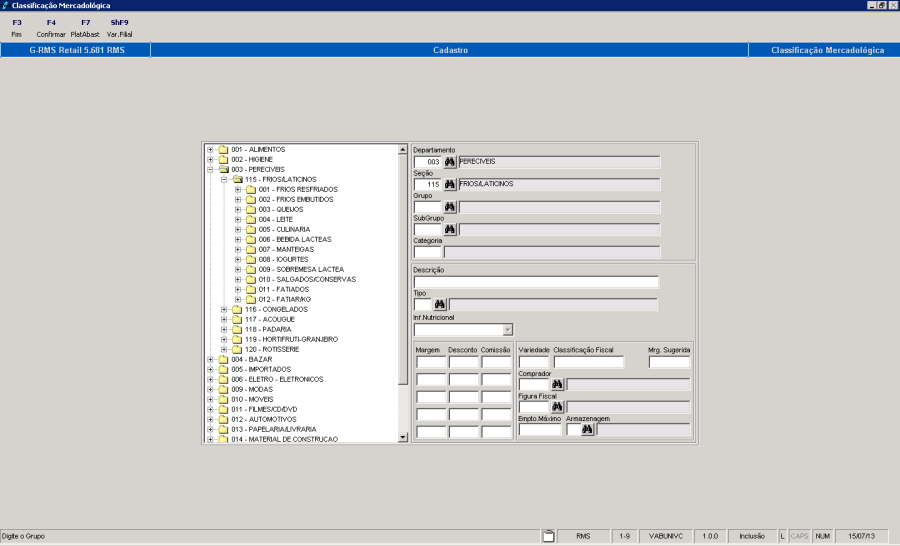This screenshot has width=900, height=546.
Task: Select 014 - MATERIAL DE CONSTRUCAO tree row
Action: point(284,439)
